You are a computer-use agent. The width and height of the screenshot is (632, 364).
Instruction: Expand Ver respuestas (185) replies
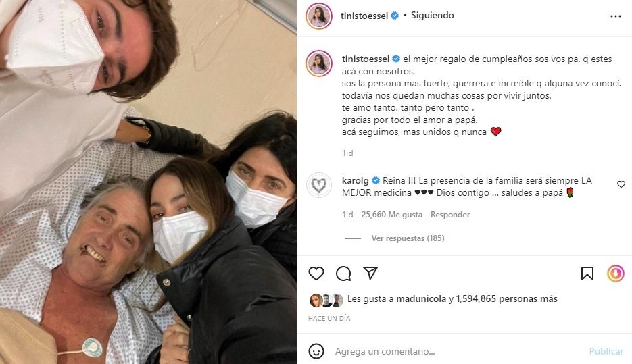pyautogui.click(x=408, y=238)
